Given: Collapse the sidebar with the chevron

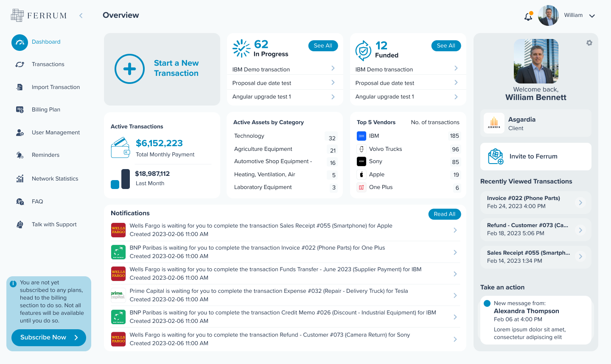Looking at the screenshot, I should coord(81,16).
